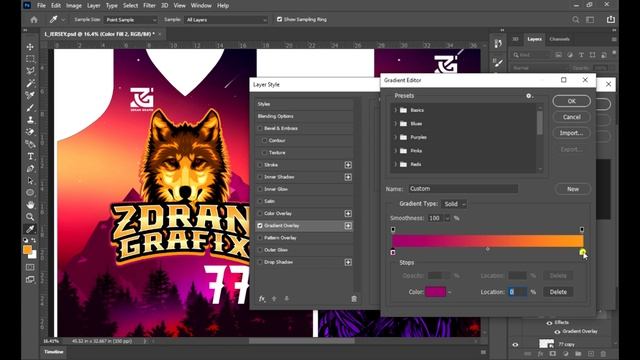Open the Image menu
Viewport: 640px width, 360px height.
74,6
